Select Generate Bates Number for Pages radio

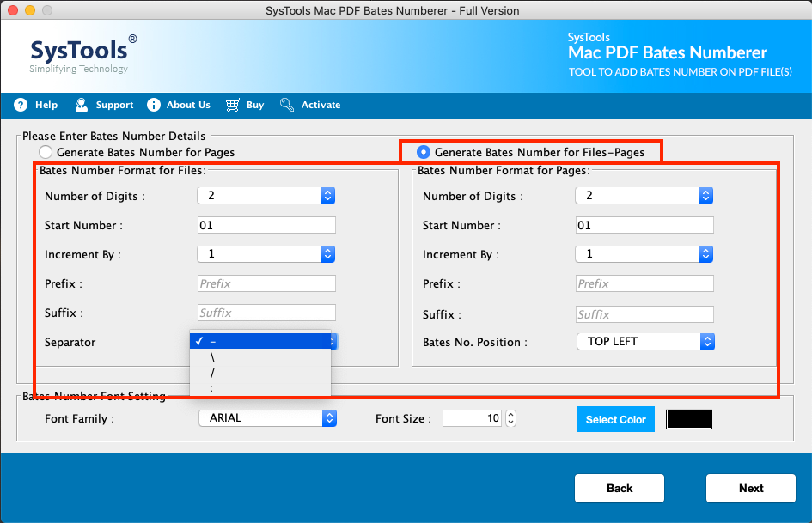(46, 152)
